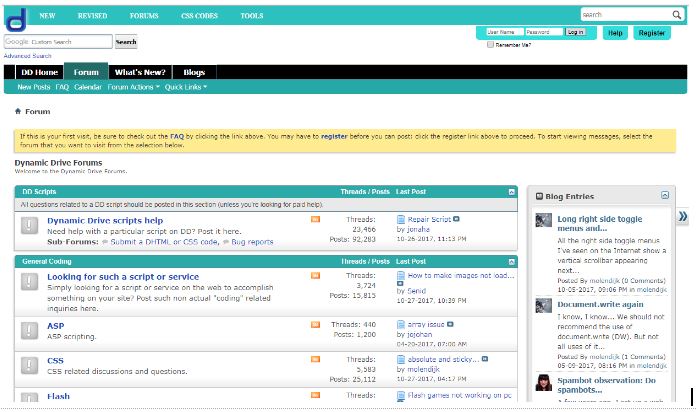This screenshot has height=412, width=696.
Task: Click post icon before How to make images
Action: point(401,276)
